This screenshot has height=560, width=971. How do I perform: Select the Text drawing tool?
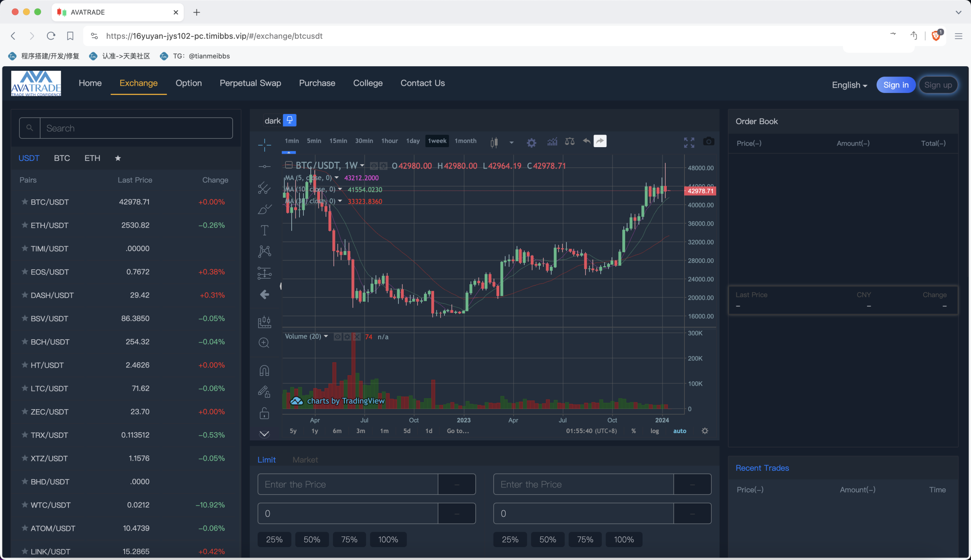(x=264, y=230)
